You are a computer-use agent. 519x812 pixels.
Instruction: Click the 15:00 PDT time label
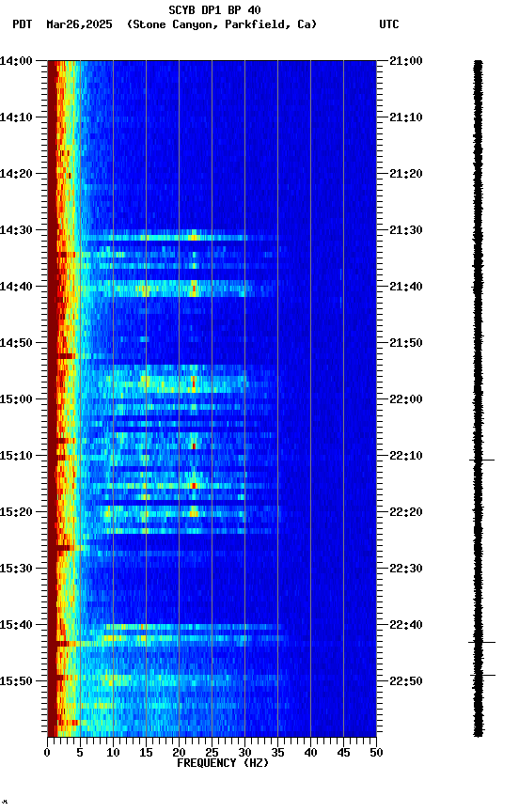16,399
